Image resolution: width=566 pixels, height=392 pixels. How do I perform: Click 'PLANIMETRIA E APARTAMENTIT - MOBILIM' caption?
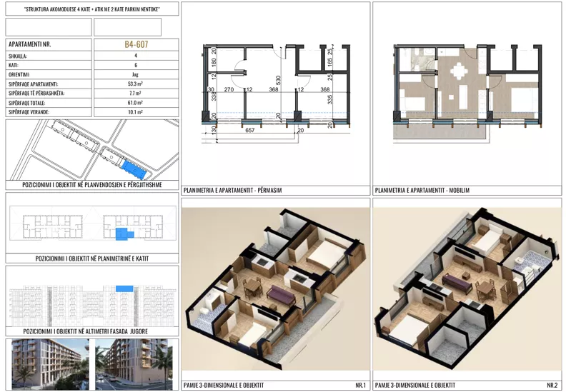pos(422,191)
